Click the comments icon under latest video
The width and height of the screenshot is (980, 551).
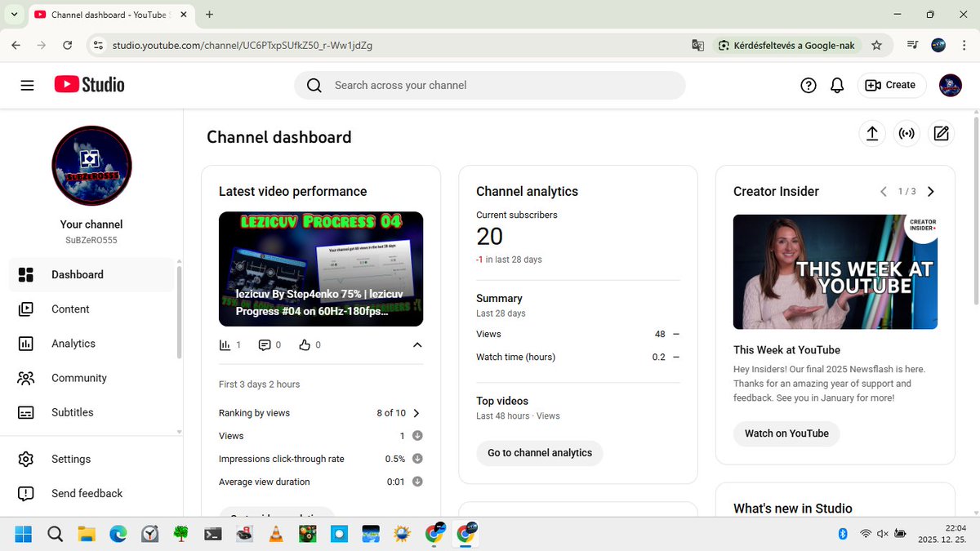coord(265,345)
